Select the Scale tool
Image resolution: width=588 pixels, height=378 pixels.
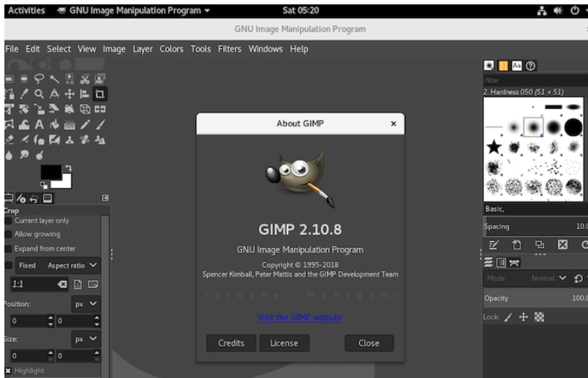39,109
